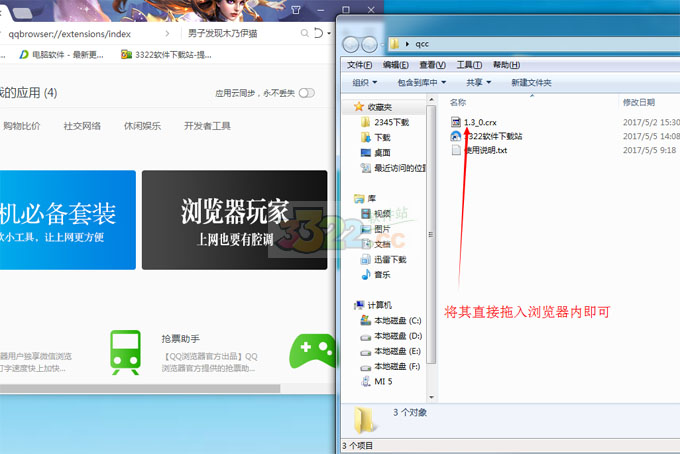Open local disk (E:) icon
The height and width of the screenshot is (454, 680).
click(366, 351)
